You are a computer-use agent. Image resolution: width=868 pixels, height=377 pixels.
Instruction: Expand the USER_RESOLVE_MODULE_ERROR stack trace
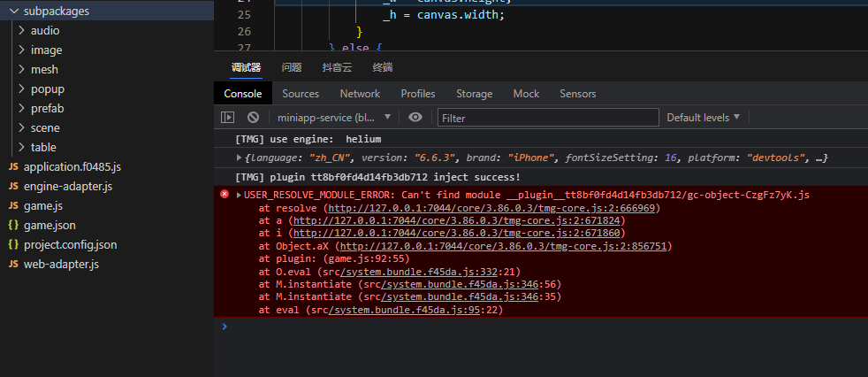(239, 195)
